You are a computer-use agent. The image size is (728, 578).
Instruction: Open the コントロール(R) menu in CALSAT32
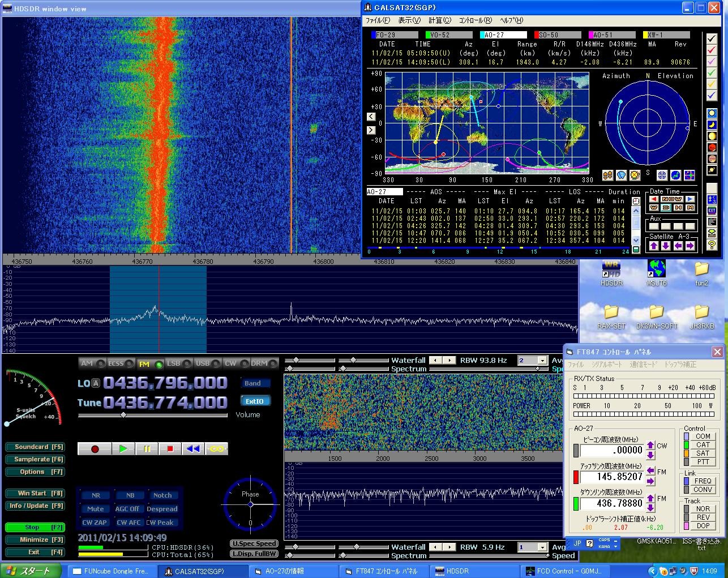pyautogui.click(x=475, y=20)
